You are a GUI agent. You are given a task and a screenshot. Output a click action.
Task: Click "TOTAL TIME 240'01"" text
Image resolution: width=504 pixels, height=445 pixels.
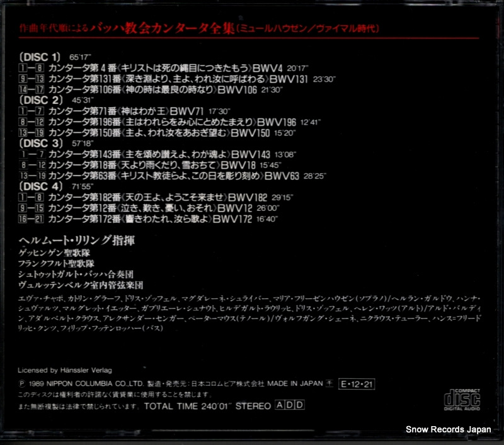point(188,406)
